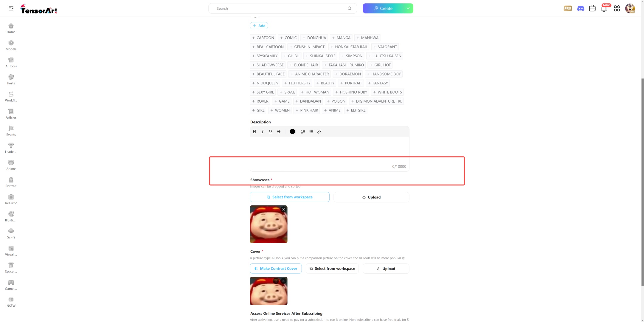Open the user avatar profile menu

click(x=630, y=8)
